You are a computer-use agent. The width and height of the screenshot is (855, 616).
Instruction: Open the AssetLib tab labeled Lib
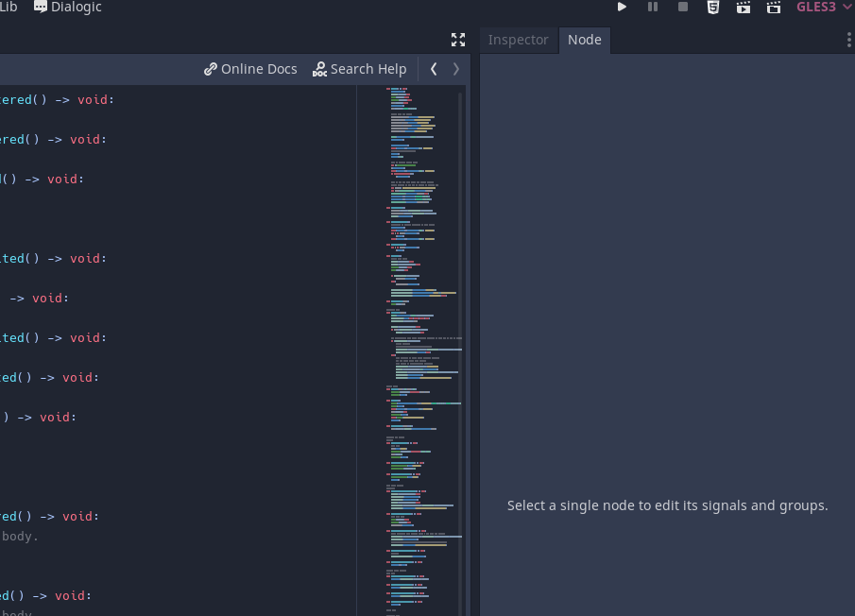pyautogui.click(x=9, y=7)
